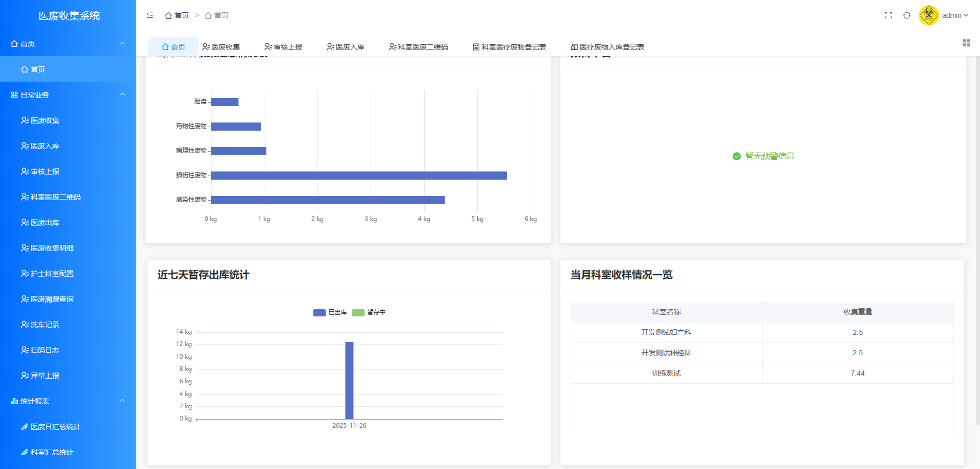The image size is (980, 469).
Task: Switch to the 科室医疗废物登记表 tab
Action: tap(509, 47)
